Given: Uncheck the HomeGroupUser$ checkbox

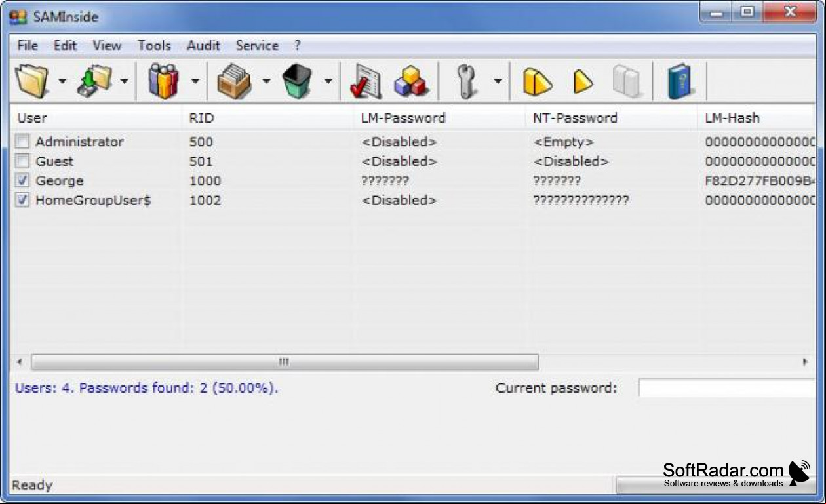Looking at the screenshot, I should coord(23,200).
